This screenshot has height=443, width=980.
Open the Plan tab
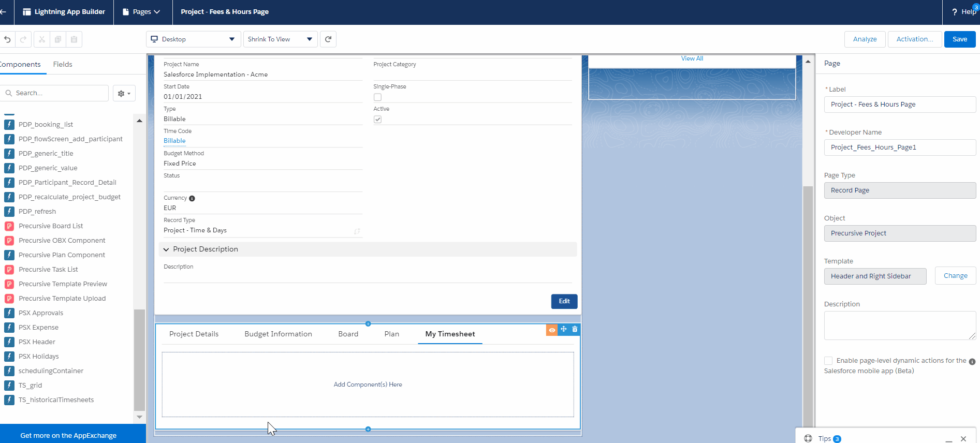(x=392, y=334)
